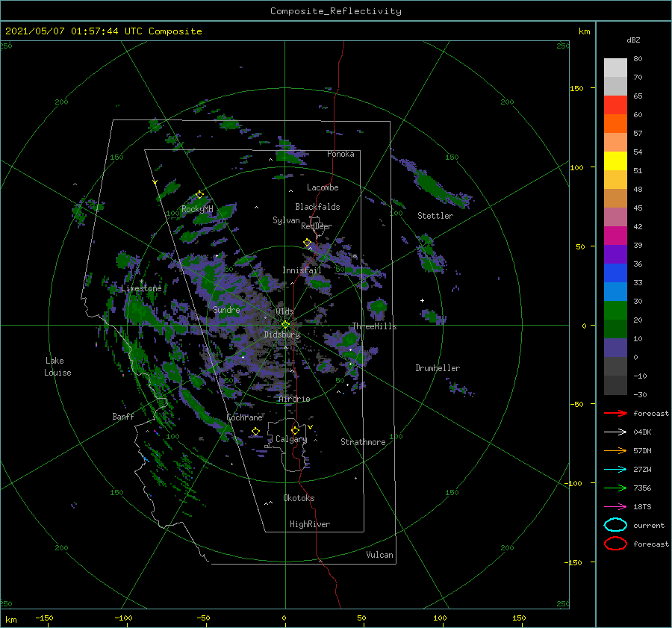Click the magenta swatch between 42 and 39 dBZ

(615, 236)
